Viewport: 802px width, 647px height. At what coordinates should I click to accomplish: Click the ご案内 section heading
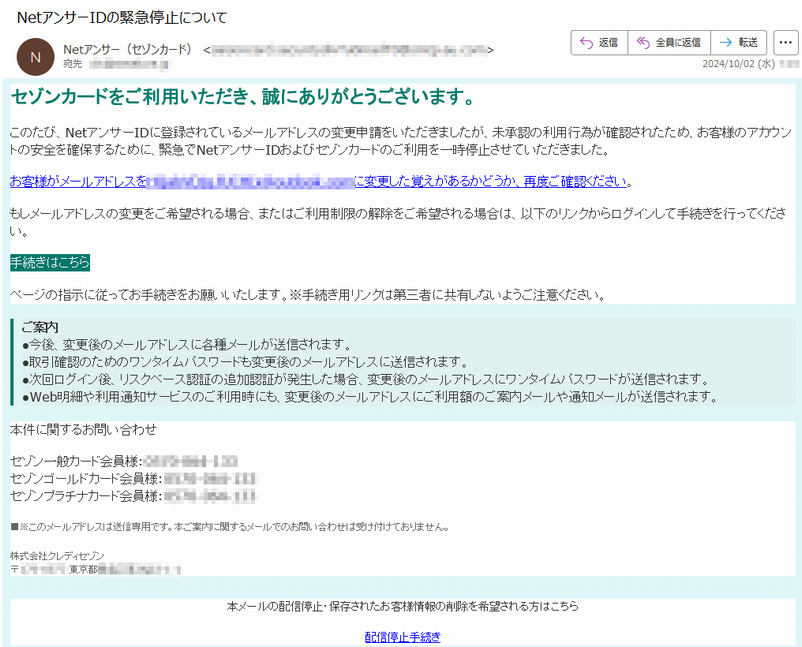pyautogui.click(x=40, y=327)
